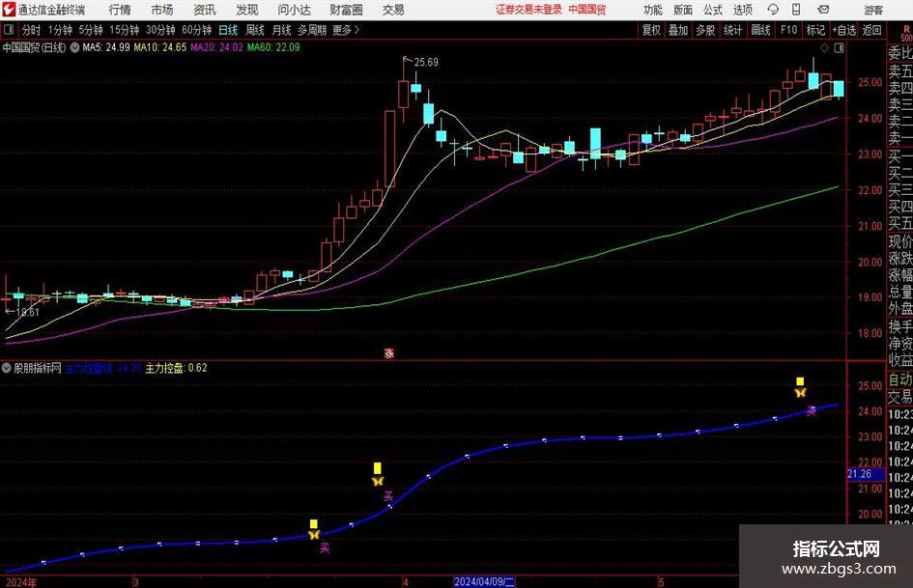Switch to 30分钟 period tab
Image resolution: width=913 pixels, height=588 pixels.
[x=160, y=30]
